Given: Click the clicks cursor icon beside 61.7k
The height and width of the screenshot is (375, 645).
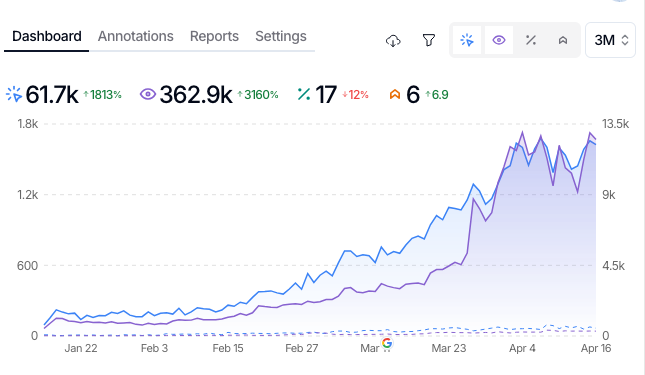Looking at the screenshot, I should (14, 94).
